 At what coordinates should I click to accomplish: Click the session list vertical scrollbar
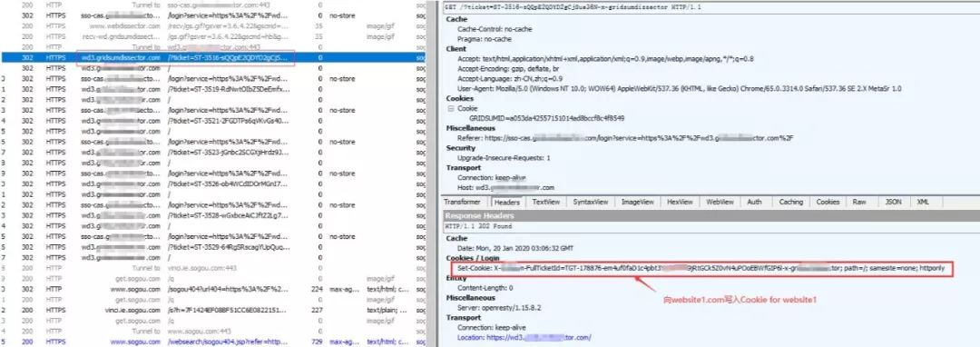pos(431,173)
